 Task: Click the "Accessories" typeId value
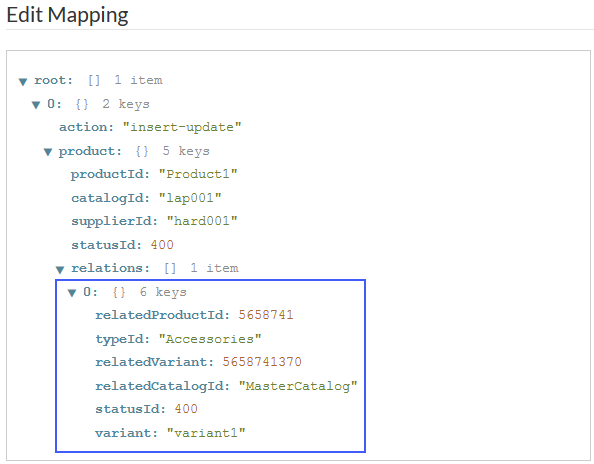pyautogui.click(x=210, y=339)
